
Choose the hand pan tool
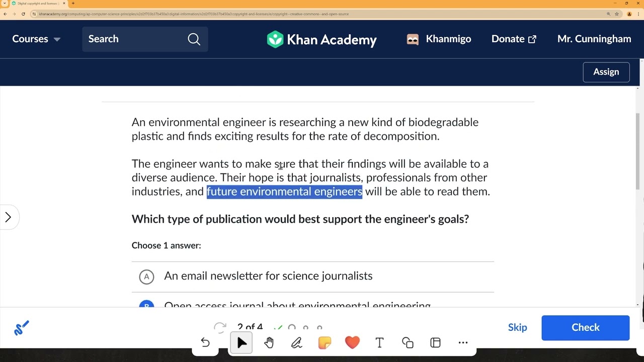pos(269,343)
